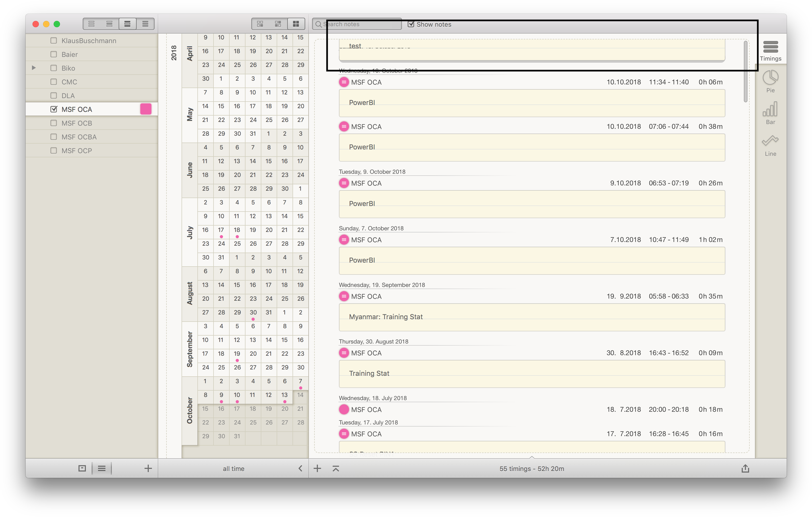
Task: Add a new timing entry with plus
Action: pos(317,468)
